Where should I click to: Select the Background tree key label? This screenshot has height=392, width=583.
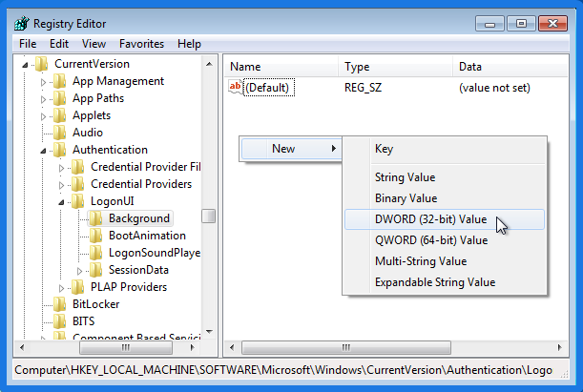[x=139, y=218]
